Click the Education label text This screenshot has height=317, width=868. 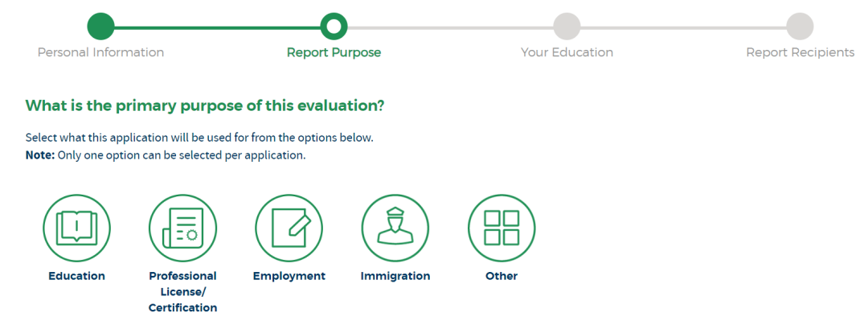pyautogui.click(x=77, y=276)
